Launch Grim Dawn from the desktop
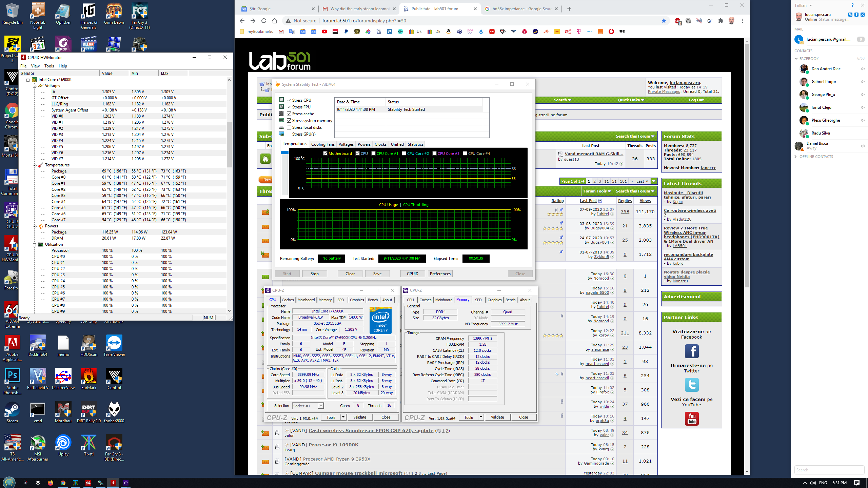The width and height of the screenshot is (868, 488). tap(114, 14)
